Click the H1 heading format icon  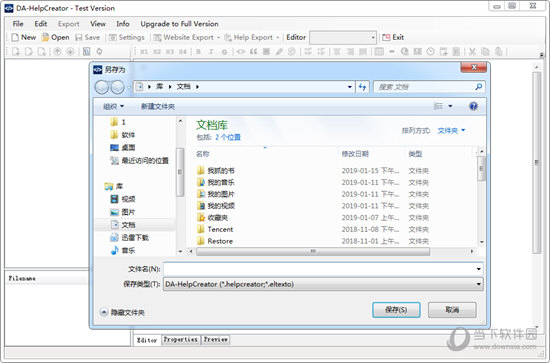[144, 52]
